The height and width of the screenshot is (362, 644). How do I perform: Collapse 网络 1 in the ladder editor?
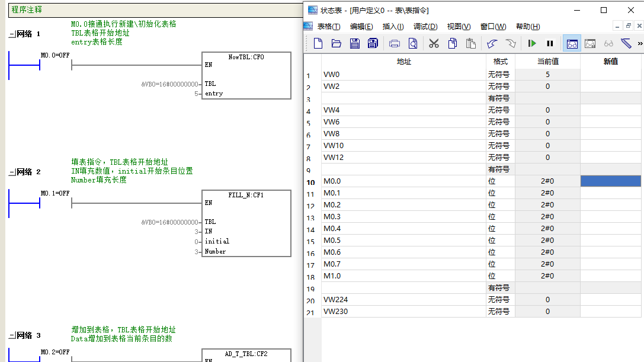click(x=12, y=34)
